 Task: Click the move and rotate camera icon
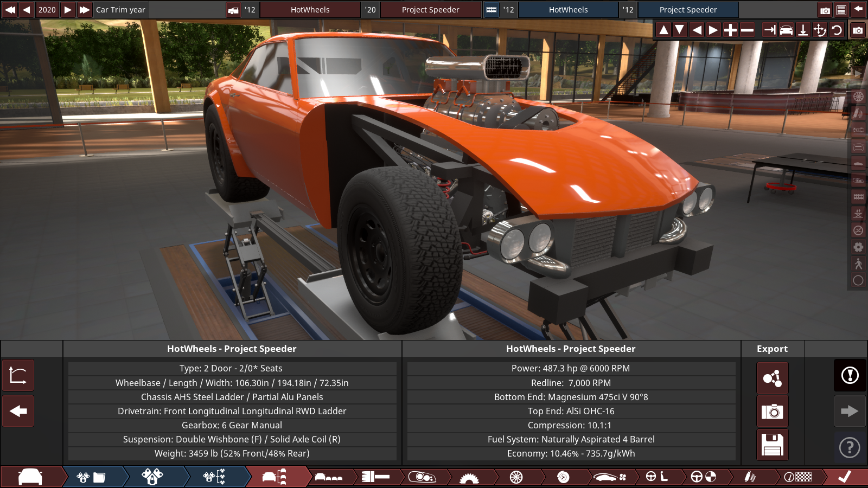coord(820,30)
